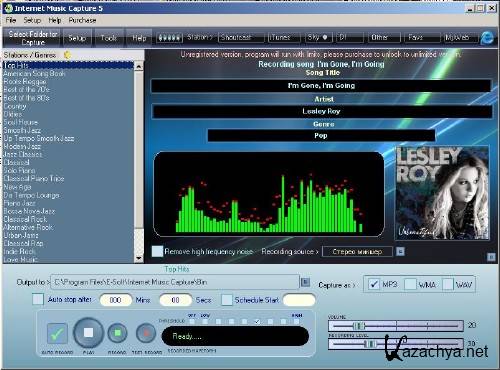Screen dimensions: 500x370
Task: Click the yellow icon beside Stations / Genres
Action: point(68,55)
